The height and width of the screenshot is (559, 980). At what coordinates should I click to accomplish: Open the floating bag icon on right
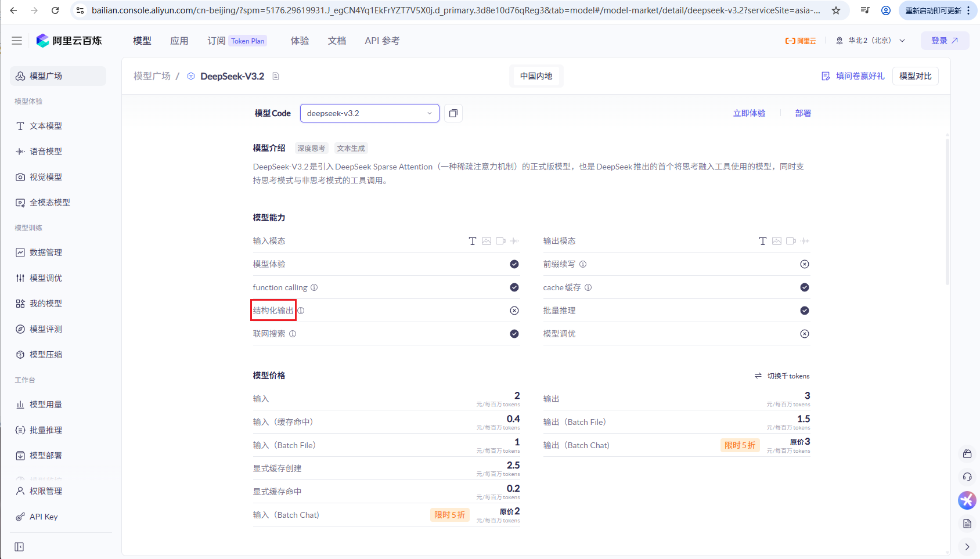pos(967,453)
